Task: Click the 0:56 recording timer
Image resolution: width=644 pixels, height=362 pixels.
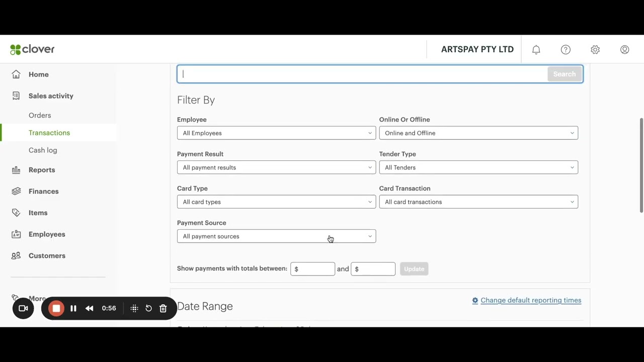Action: [109, 308]
